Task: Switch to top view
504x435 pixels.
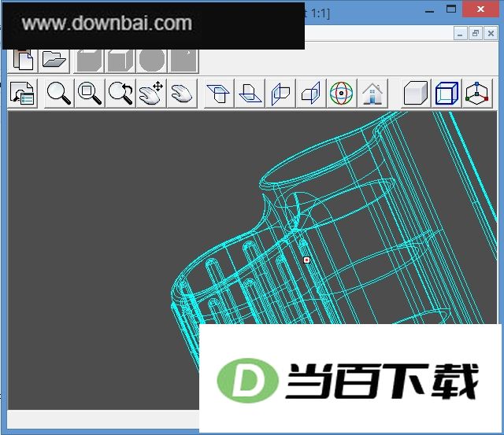Action: (219, 94)
